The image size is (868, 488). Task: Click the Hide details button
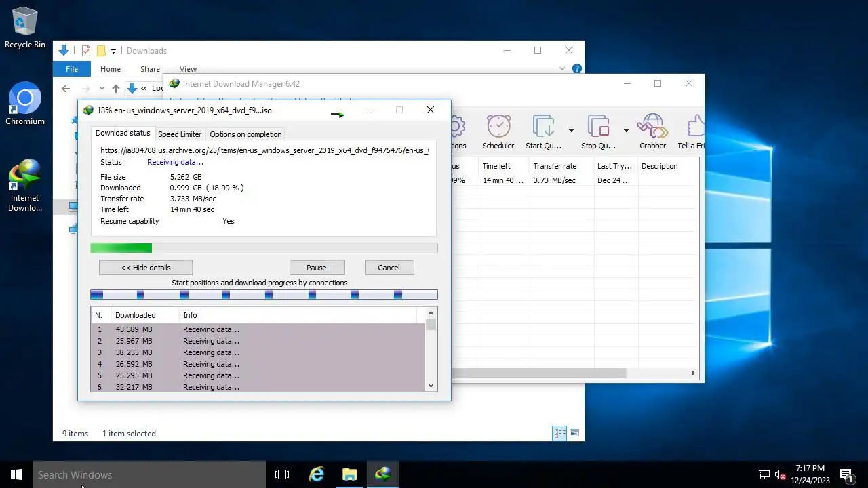(x=146, y=268)
